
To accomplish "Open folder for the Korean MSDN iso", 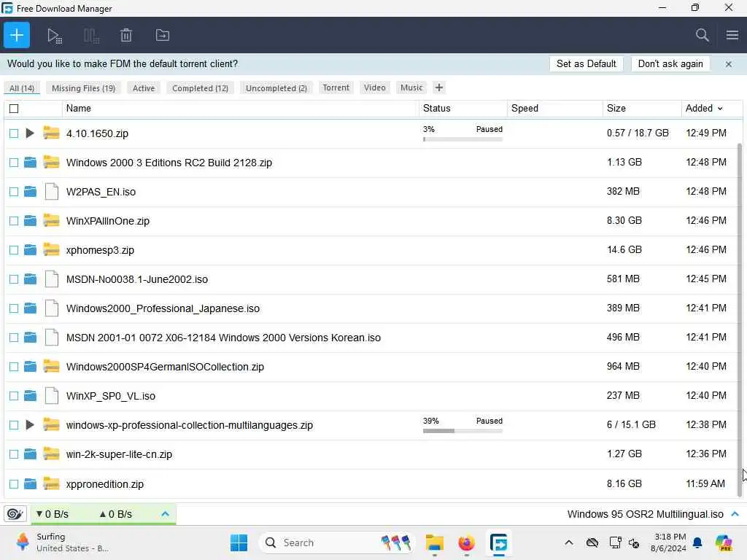I will coord(30,338).
